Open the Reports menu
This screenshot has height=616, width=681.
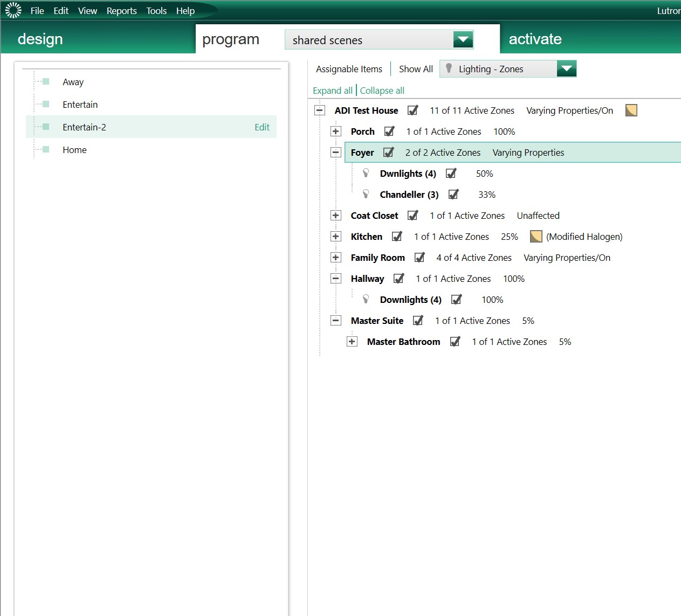click(x=122, y=11)
